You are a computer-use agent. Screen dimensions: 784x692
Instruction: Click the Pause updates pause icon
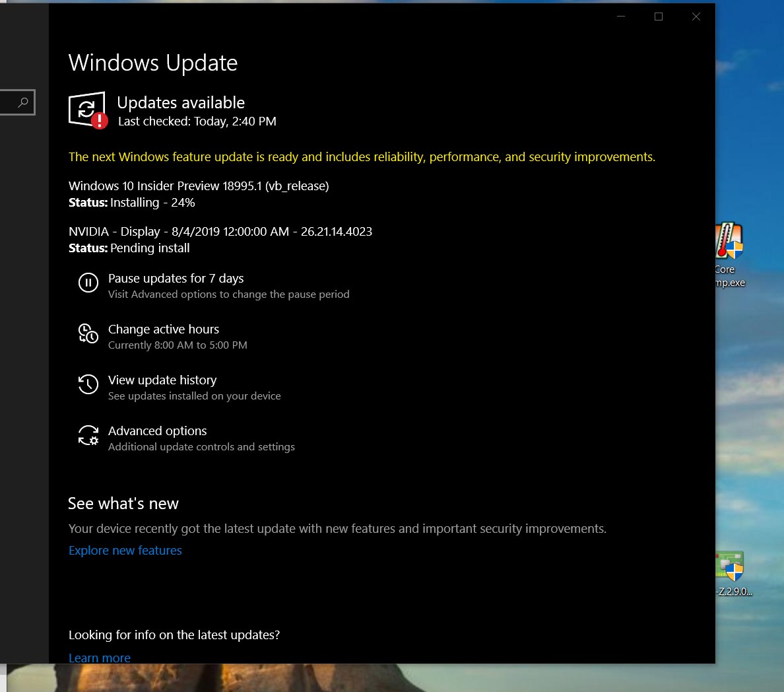88,283
